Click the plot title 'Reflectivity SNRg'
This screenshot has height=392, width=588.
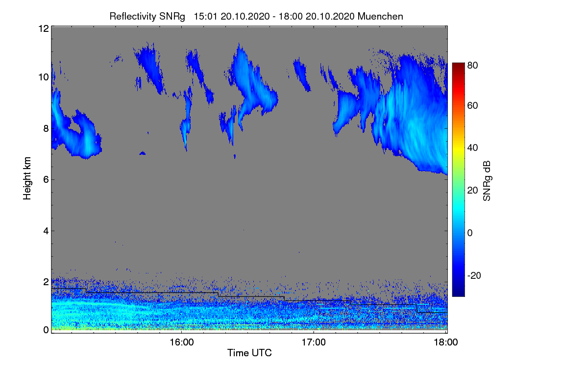click(x=147, y=16)
